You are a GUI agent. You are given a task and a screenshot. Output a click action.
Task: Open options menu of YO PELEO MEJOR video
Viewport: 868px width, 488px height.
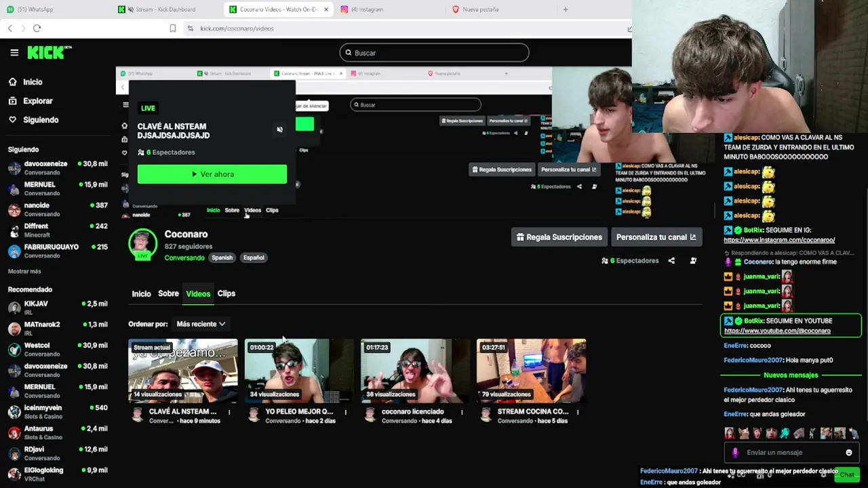[x=345, y=412]
